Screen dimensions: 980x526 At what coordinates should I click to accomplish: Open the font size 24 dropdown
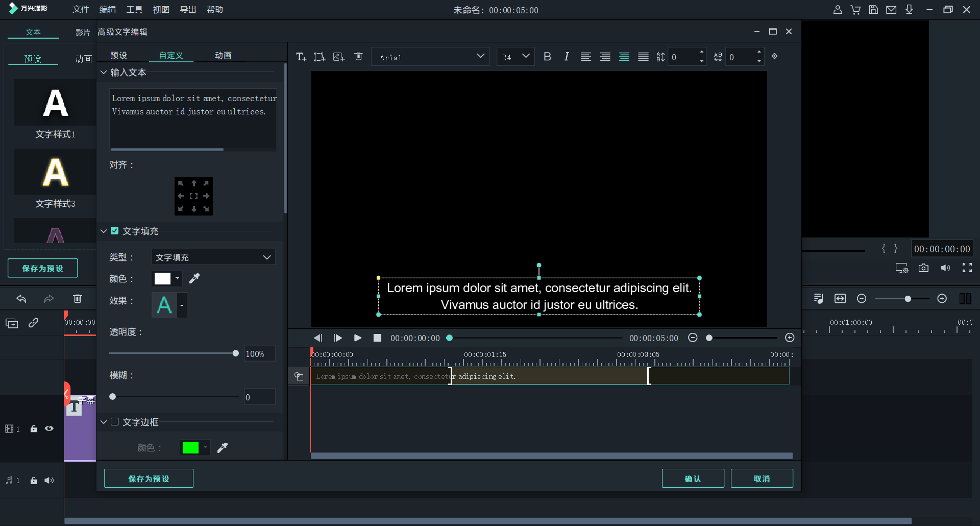pyautogui.click(x=516, y=57)
